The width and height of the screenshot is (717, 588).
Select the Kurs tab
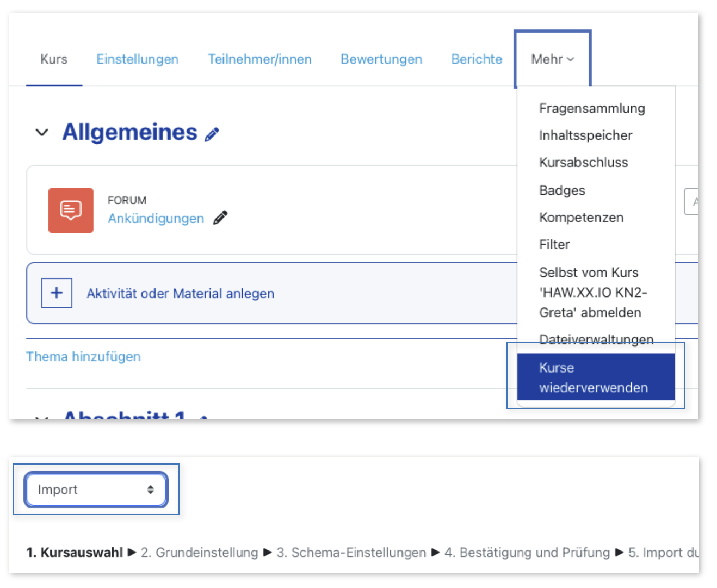coord(54,59)
